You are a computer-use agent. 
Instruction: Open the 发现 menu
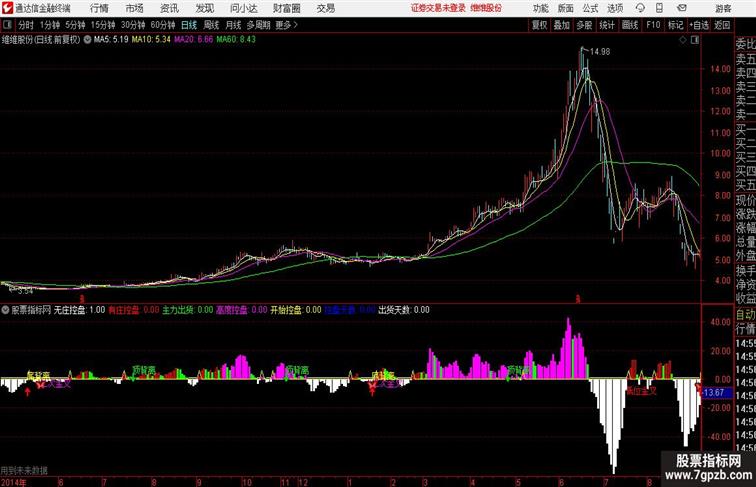click(x=204, y=8)
